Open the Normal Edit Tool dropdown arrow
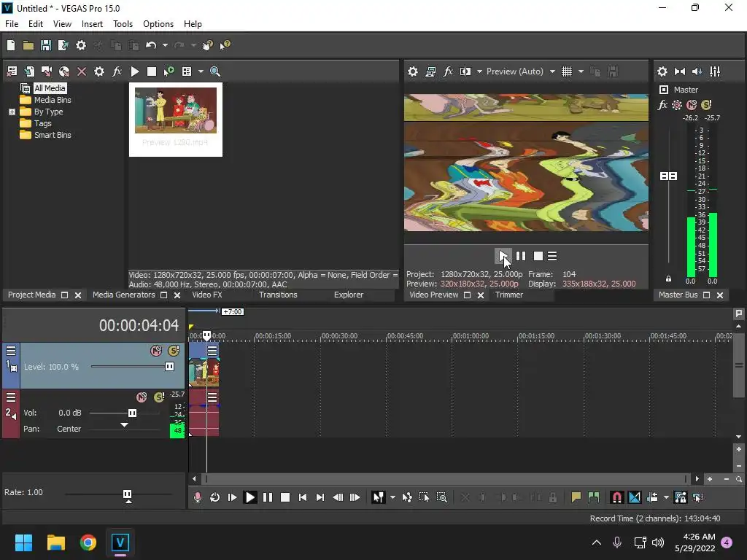Image resolution: width=747 pixels, height=560 pixels. [x=392, y=497]
